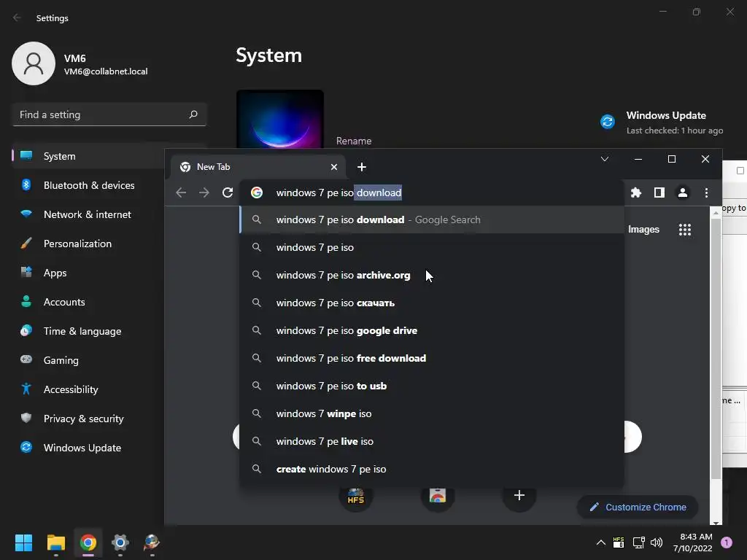Screen dimensions: 747x560
Task: Click the Rename link in Settings
Action: point(354,141)
